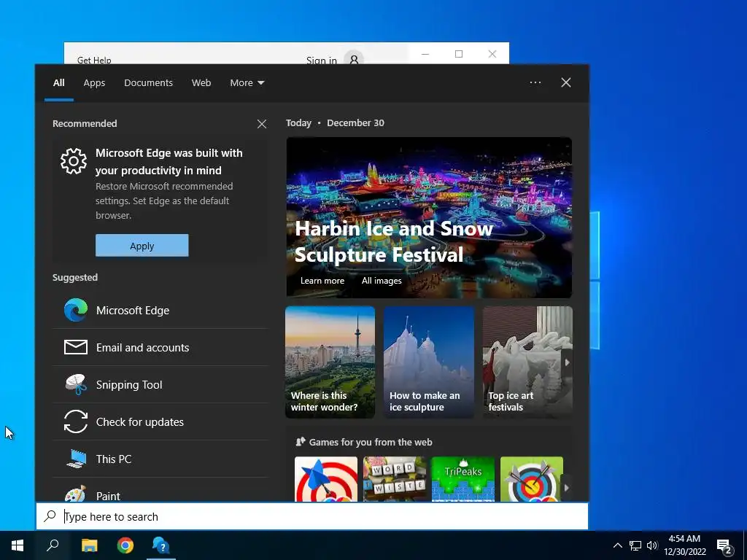Open Email and accounts settings

(160, 348)
